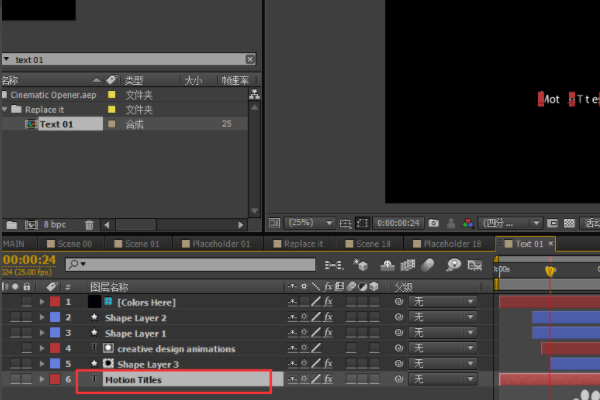The height and width of the screenshot is (400, 600).
Task: Open the Replace it timeline tab
Action: coord(298,244)
